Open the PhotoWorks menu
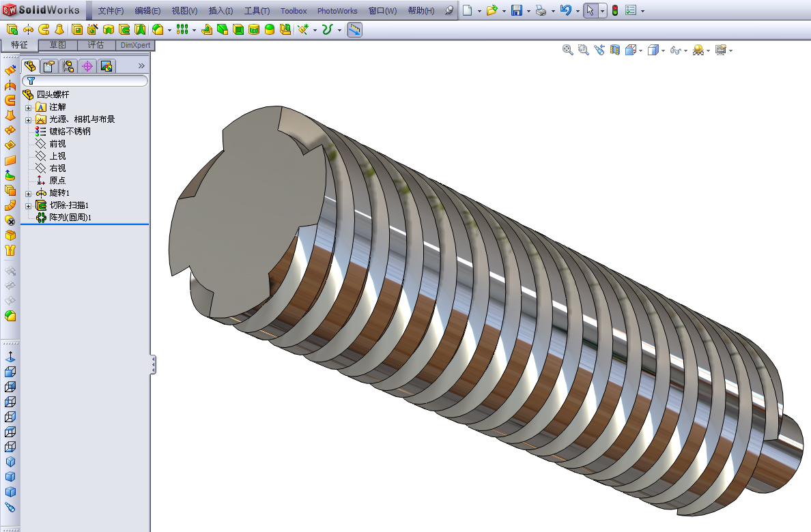Screen dimensions: 811x532 click(337, 10)
